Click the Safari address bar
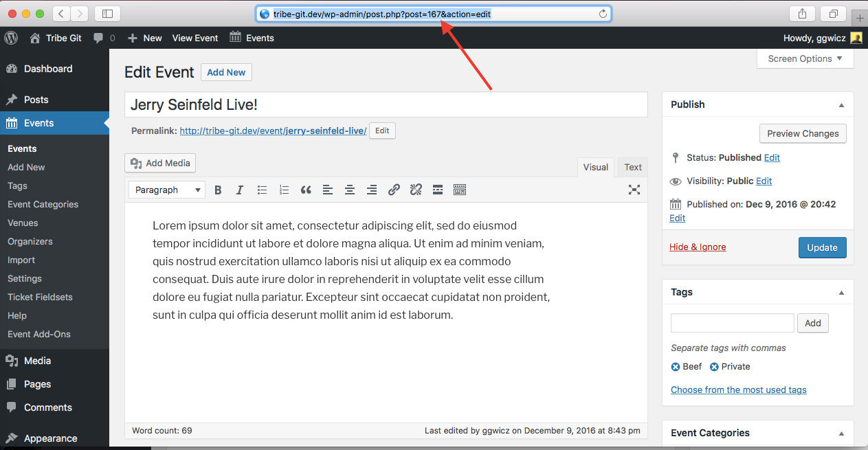 point(434,14)
